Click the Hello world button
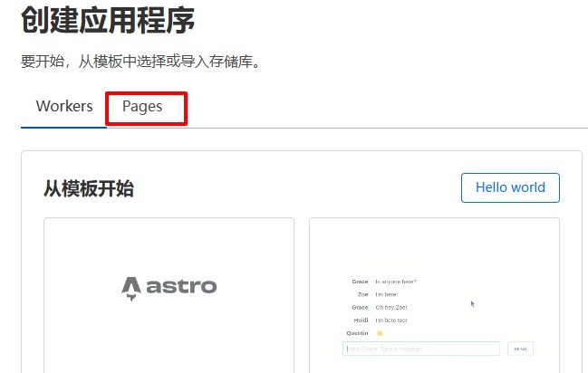The height and width of the screenshot is (373, 588). pyautogui.click(x=510, y=187)
